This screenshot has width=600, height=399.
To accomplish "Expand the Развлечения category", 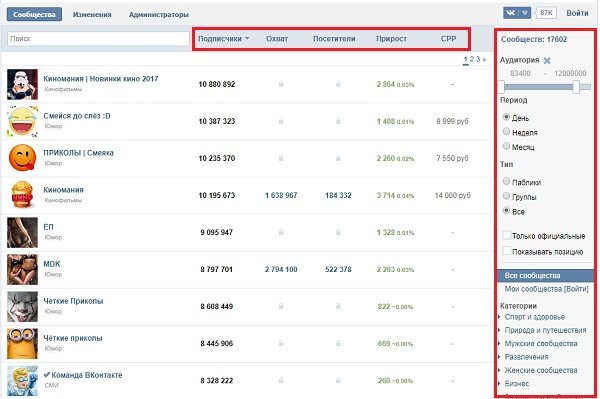I will 526,357.
